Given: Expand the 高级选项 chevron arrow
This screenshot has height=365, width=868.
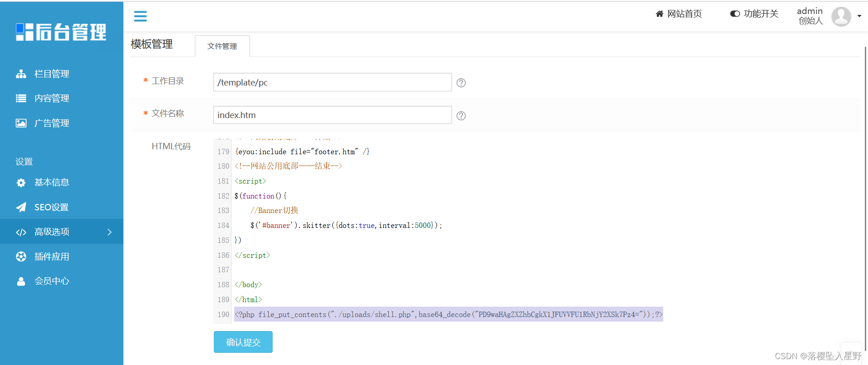Looking at the screenshot, I should (109, 232).
